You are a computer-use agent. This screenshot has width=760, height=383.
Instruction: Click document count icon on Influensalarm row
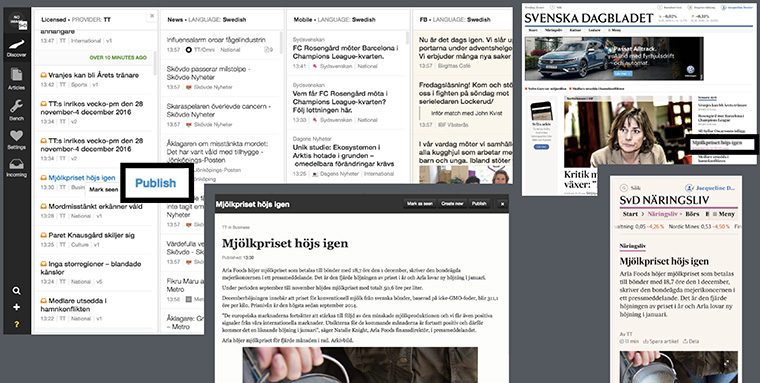(268, 49)
